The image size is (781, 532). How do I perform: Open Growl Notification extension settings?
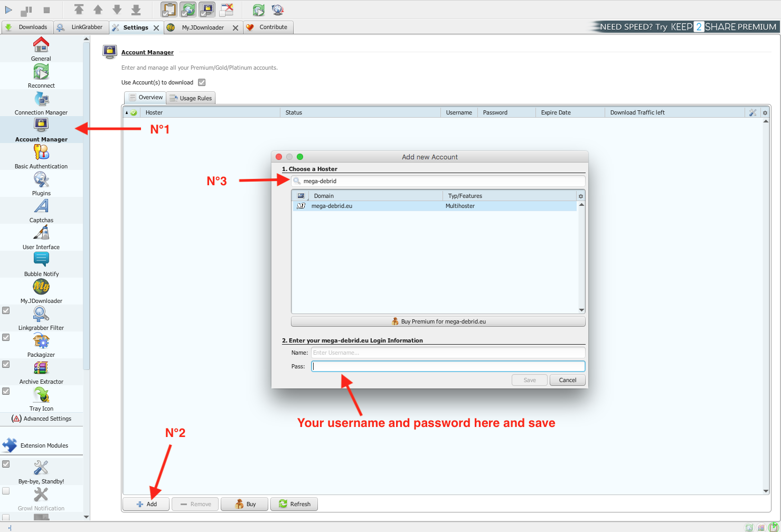coord(41,499)
